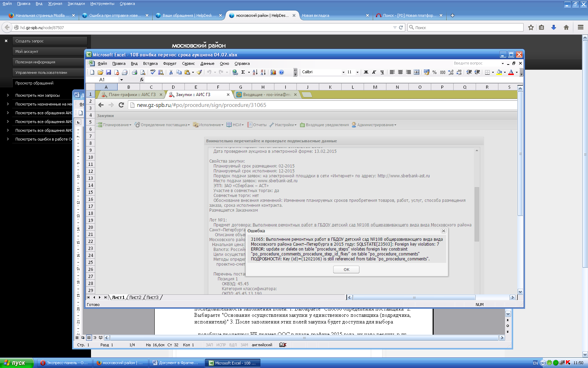Copy selection in Excel
588x368 pixels.
[179, 72]
